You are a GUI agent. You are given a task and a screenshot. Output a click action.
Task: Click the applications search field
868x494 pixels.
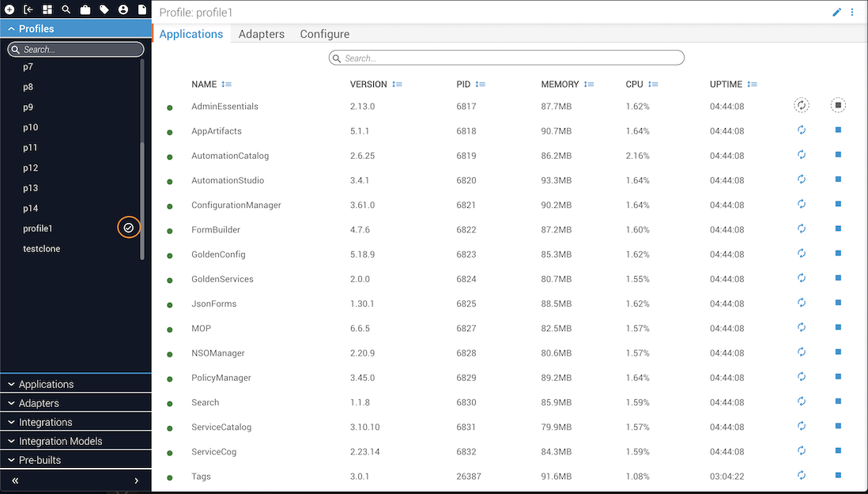[x=506, y=58]
